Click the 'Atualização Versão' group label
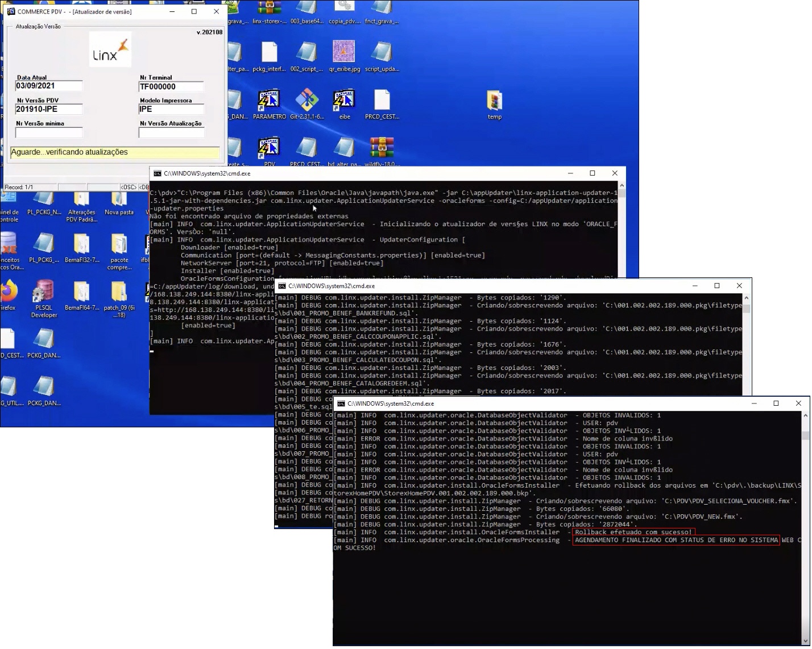The image size is (812, 649). [38, 27]
